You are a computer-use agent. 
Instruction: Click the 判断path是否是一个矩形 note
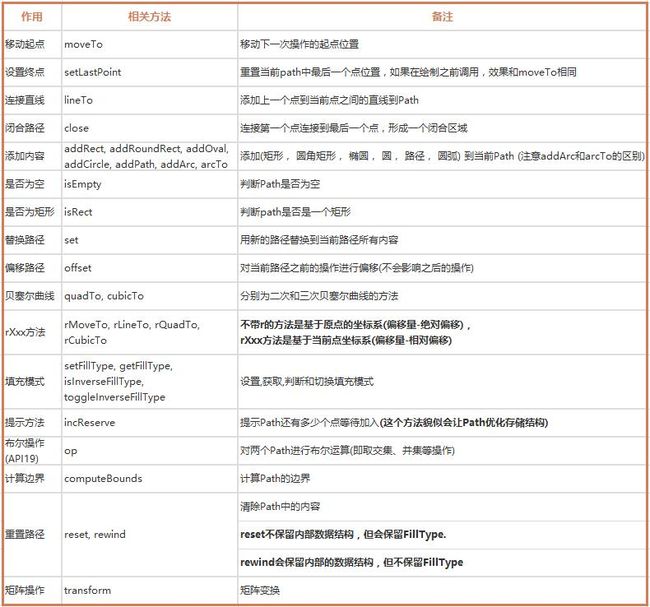(x=296, y=212)
